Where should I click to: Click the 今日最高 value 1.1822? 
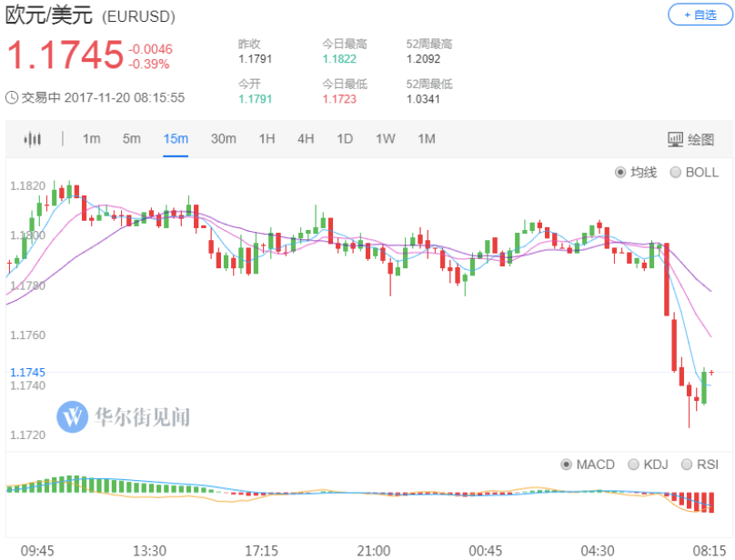click(x=339, y=59)
